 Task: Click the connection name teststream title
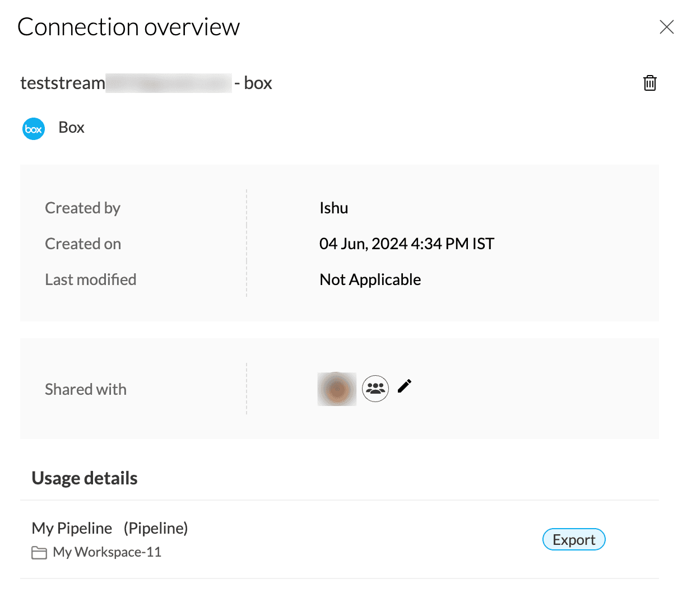click(146, 83)
